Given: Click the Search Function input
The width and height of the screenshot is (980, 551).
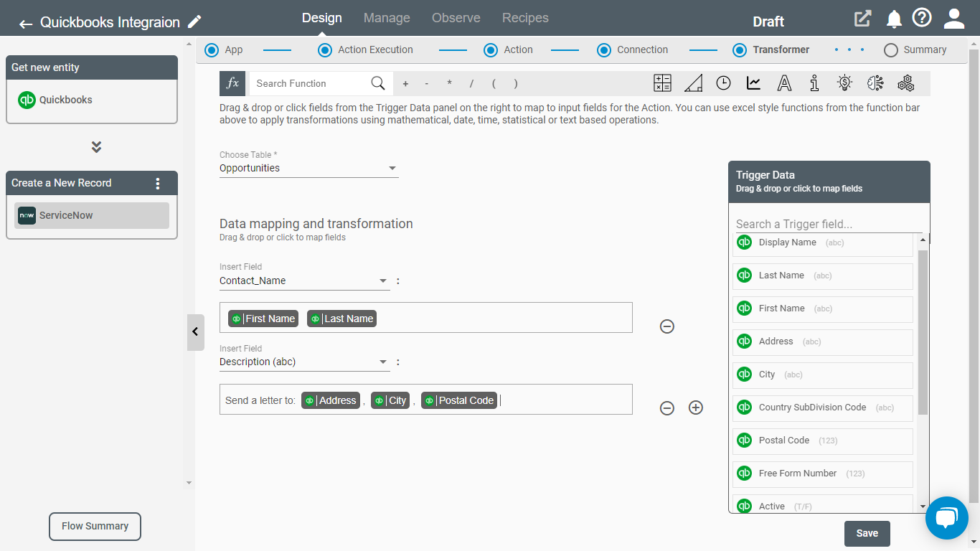Looking at the screenshot, I should click(310, 83).
